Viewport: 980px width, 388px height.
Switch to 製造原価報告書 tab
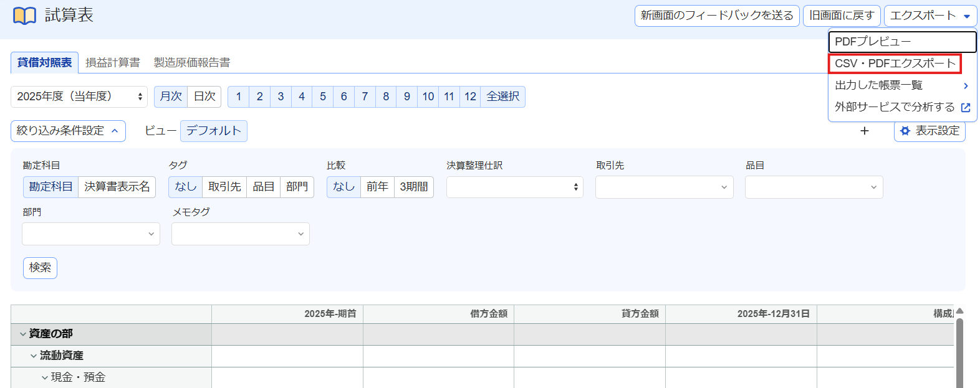tap(192, 62)
